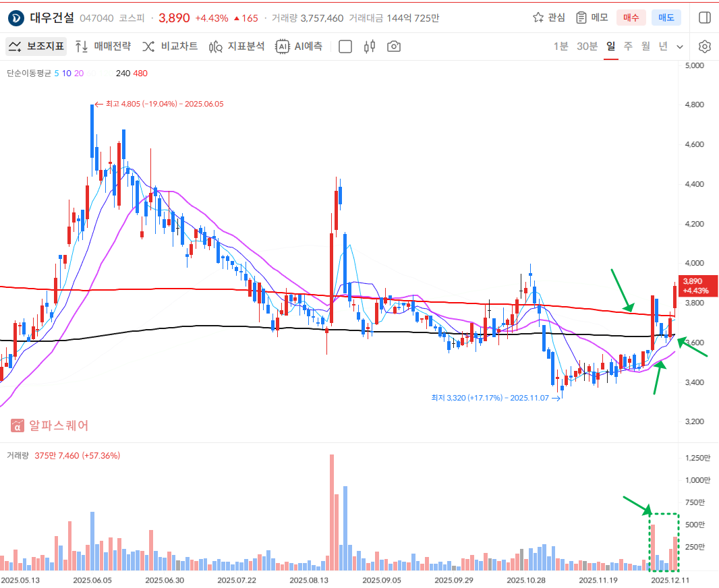This screenshot has width=719, height=588.
Task: Open the 지표분석 indicator analysis tool
Action: [x=237, y=47]
